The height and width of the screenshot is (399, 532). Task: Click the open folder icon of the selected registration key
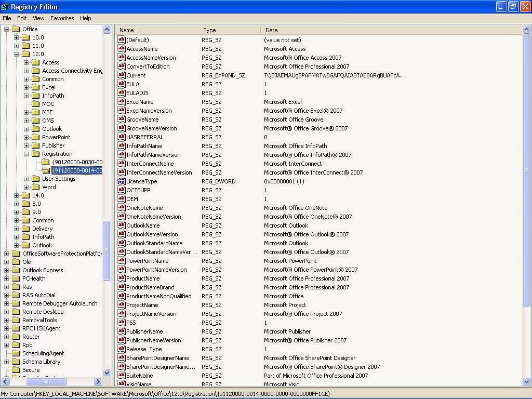[46, 170]
